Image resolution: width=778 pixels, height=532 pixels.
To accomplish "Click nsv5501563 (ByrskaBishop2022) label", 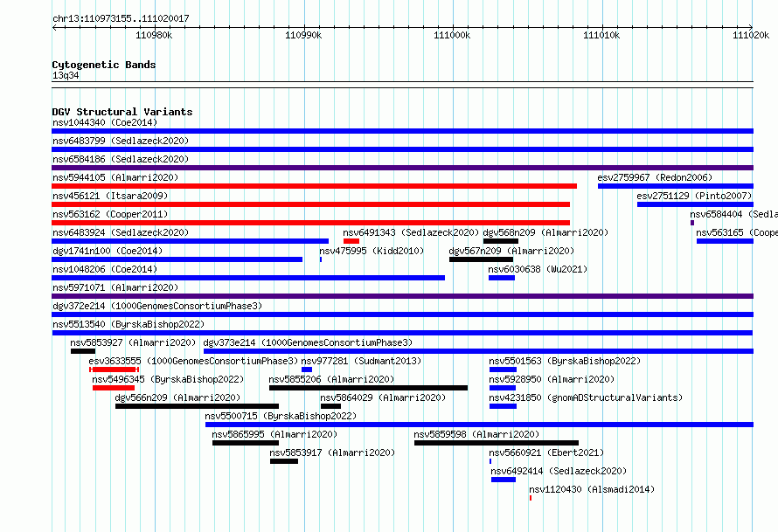I will coord(565,361).
